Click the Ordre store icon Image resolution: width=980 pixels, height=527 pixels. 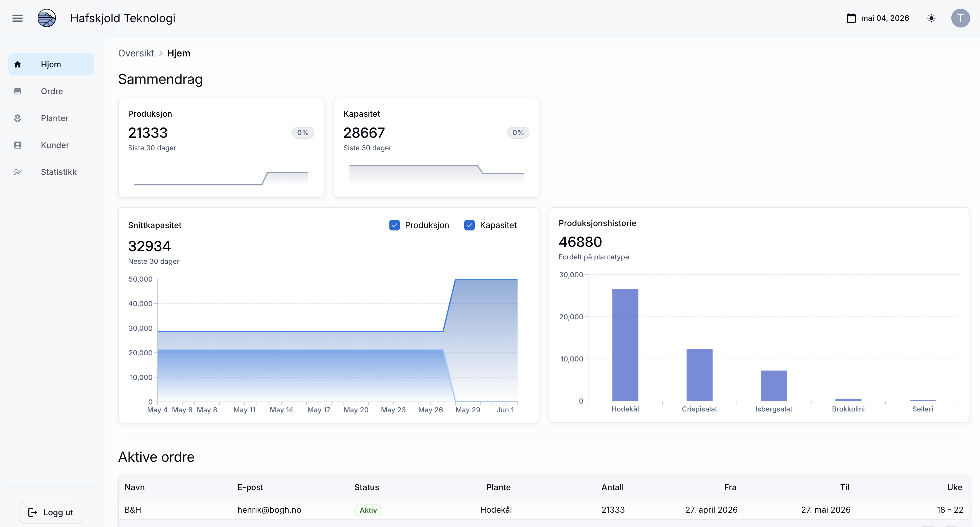tap(18, 91)
